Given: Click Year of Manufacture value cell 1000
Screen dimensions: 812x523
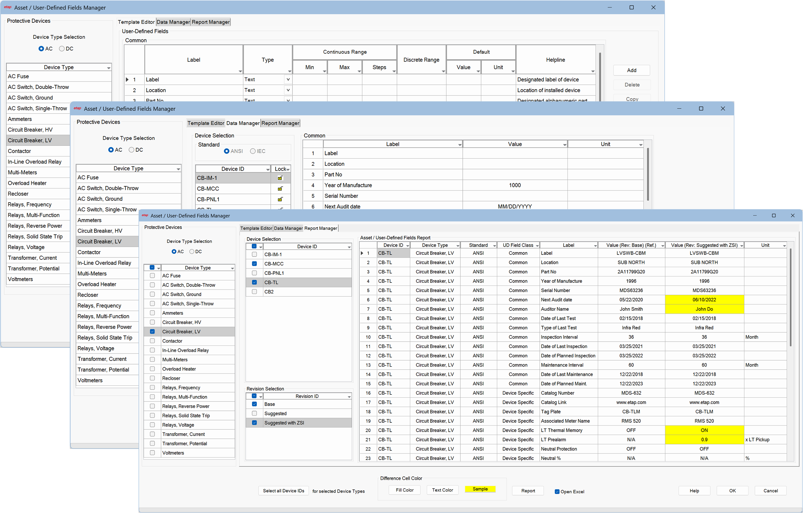Looking at the screenshot, I should pos(514,185).
